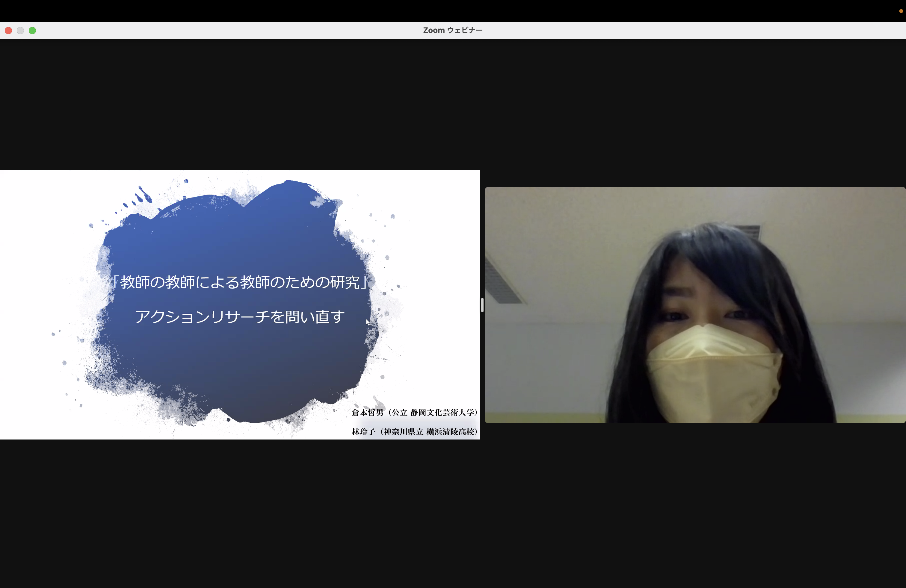Click the slide title 「教師の教師による教師のための研究」

[240, 282]
